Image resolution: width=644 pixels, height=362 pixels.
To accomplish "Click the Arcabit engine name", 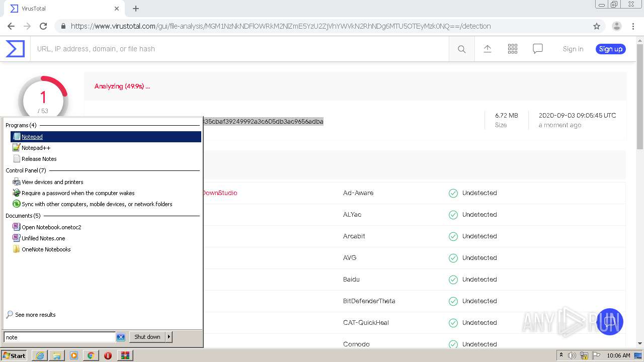I will pyautogui.click(x=354, y=236).
